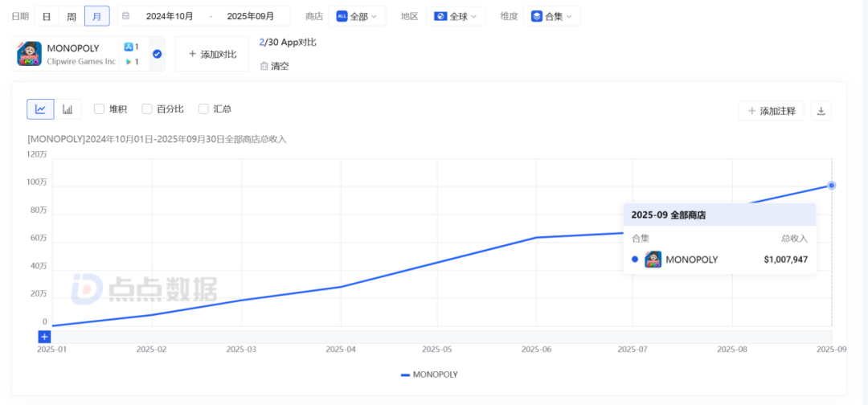Screen dimensions: 868x405
Task: Expand the 地区 全球 dropdown
Action: (x=455, y=16)
